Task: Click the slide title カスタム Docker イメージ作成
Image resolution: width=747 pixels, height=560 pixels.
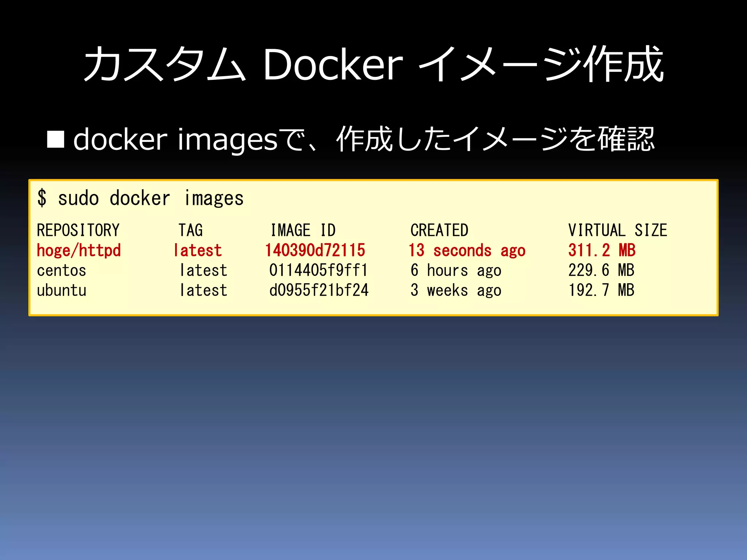Action: 373,65
